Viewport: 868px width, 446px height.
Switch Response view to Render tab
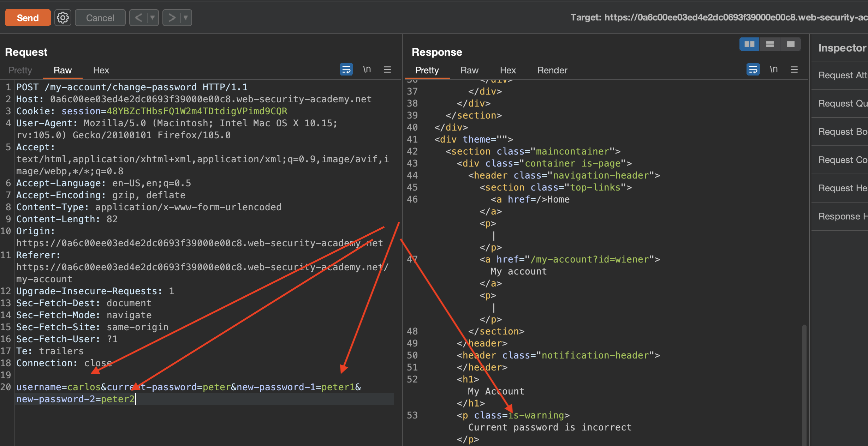point(552,70)
